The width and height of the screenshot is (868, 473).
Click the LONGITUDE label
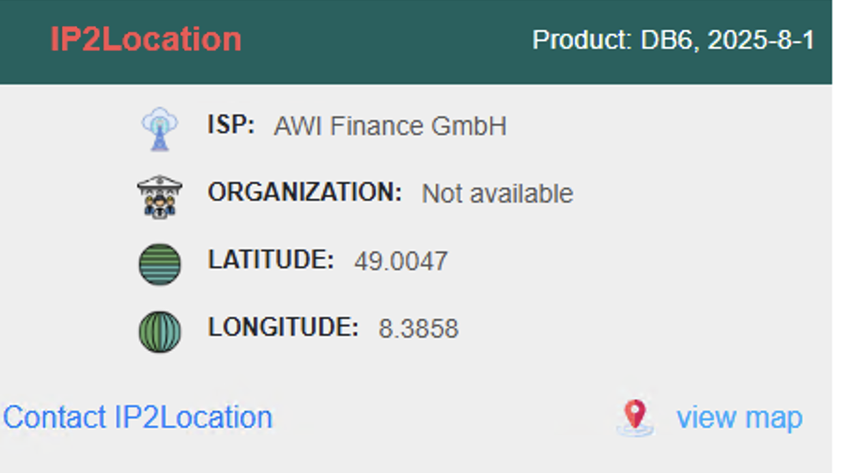[283, 327]
